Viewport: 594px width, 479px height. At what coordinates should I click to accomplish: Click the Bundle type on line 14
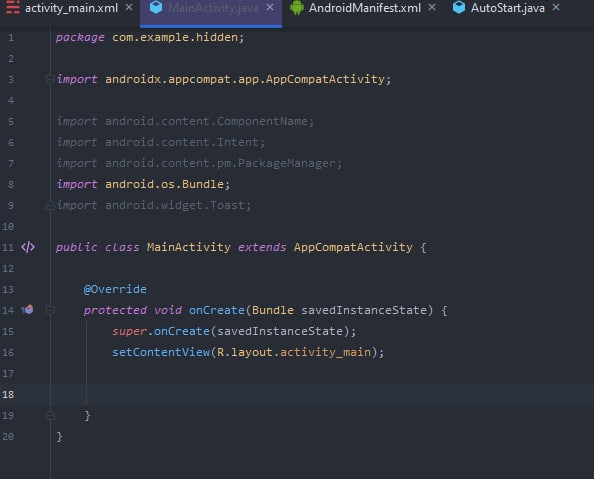coord(273,310)
